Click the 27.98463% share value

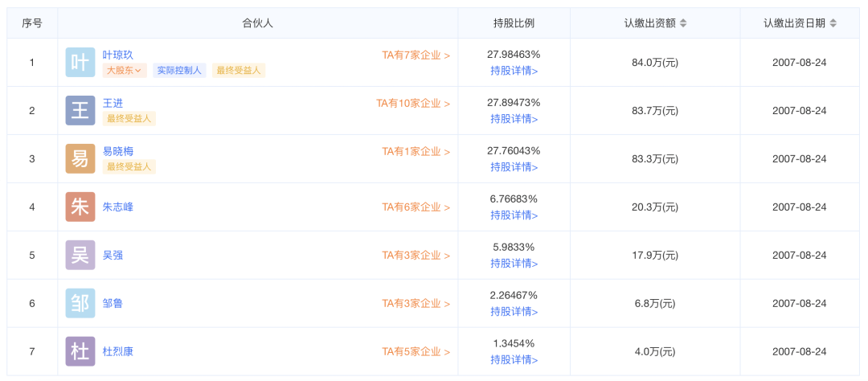pos(514,55)
